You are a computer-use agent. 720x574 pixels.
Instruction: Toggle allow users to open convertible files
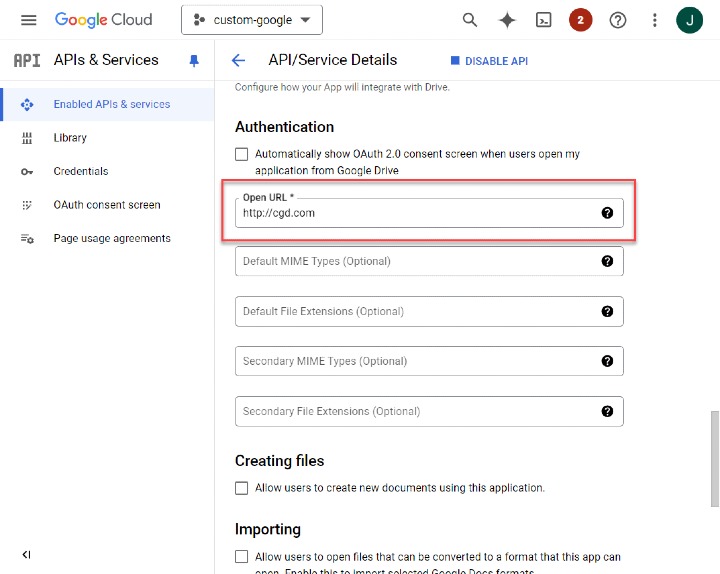[241, 556]
